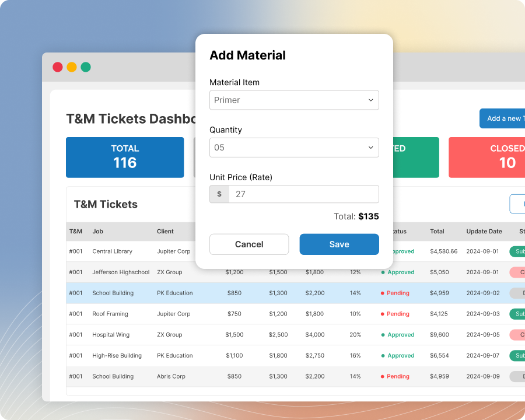The width and height of the screenshot is (525, 420).
Task: Open the Material Item dropdown showing Primer
Action: [x=294, y=100]
